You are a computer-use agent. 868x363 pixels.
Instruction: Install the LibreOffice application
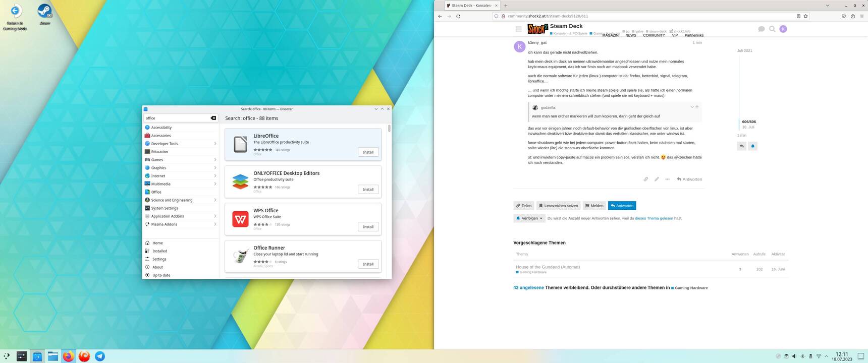(x=368, y=152)
